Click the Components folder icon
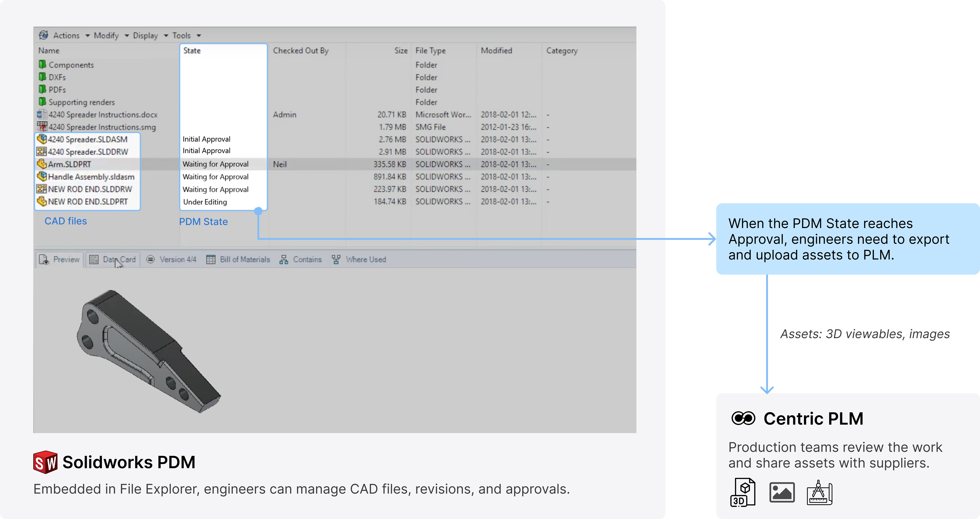Viewport: 980px width, 519px height. [42, 64]
